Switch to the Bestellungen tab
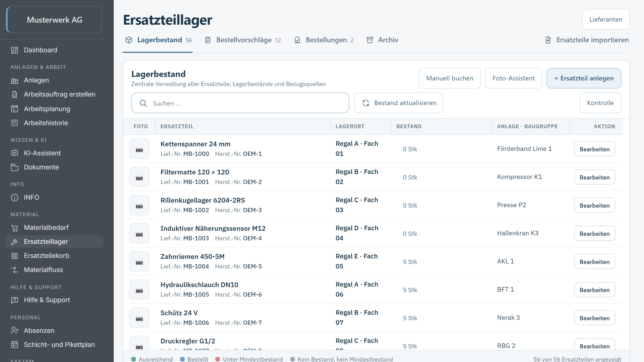The width and height of the screenshot is (644, 362). click(x=324, y=40)
